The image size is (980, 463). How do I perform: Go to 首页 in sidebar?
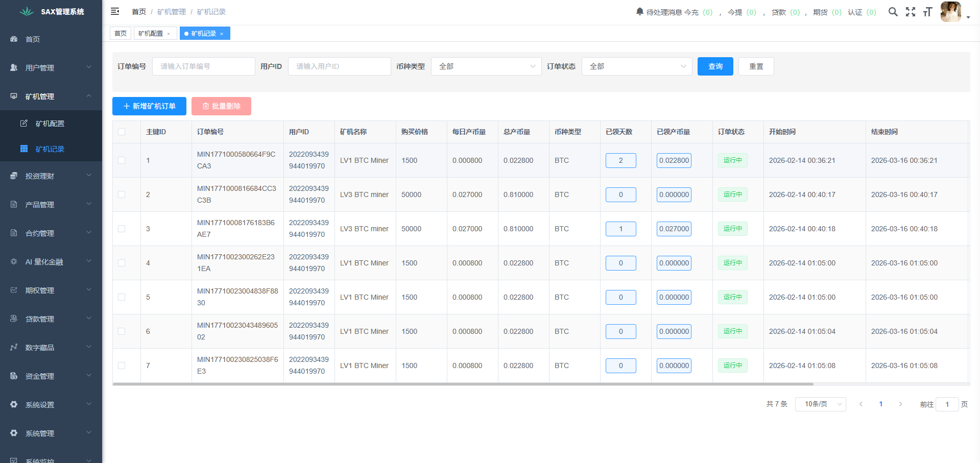click(33, 39)
